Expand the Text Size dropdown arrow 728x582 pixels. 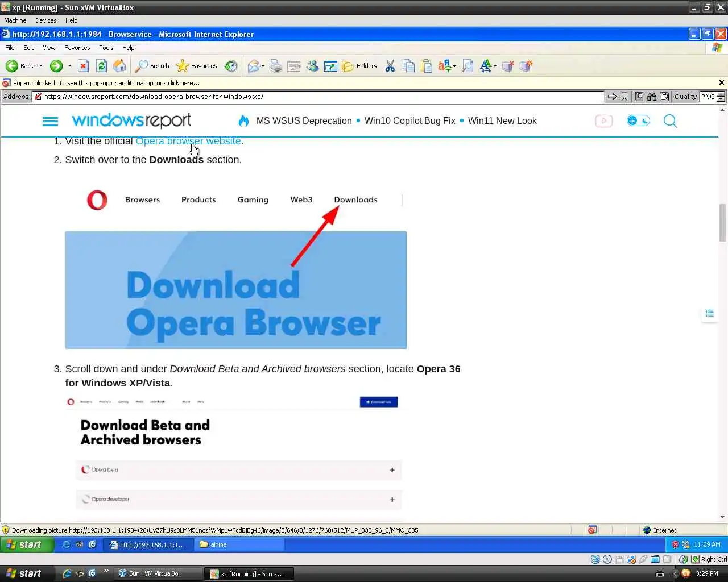click(x=495, y=66)
